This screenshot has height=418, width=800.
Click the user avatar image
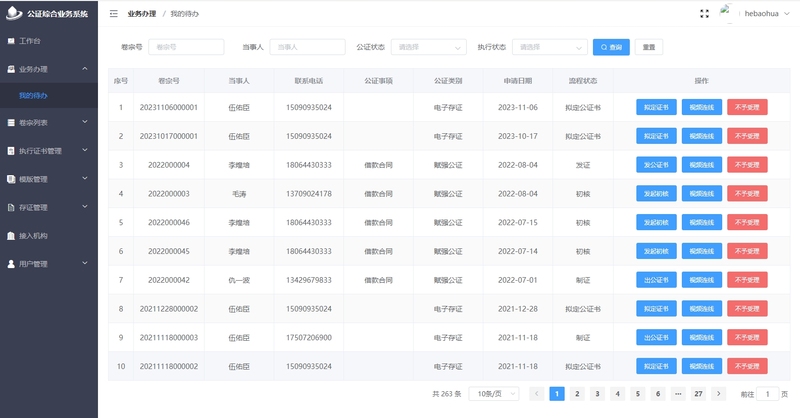(x=726, y=13)
